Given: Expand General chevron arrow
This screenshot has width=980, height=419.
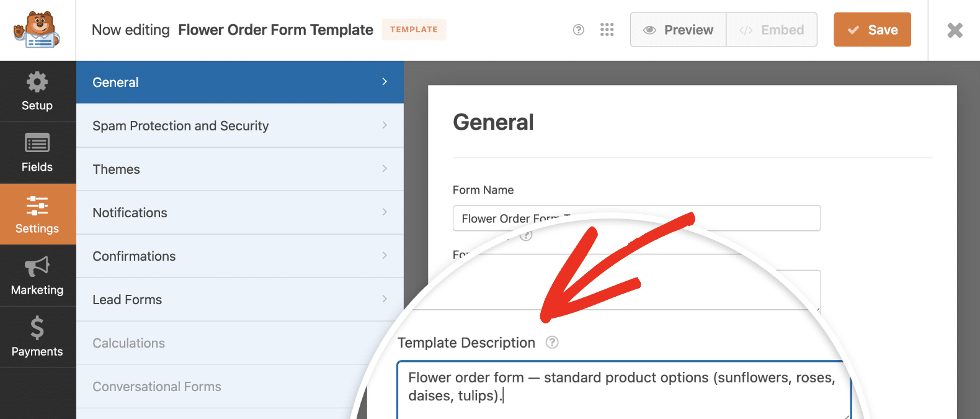Looking at the screenshot, I should (x=385, y=81).
